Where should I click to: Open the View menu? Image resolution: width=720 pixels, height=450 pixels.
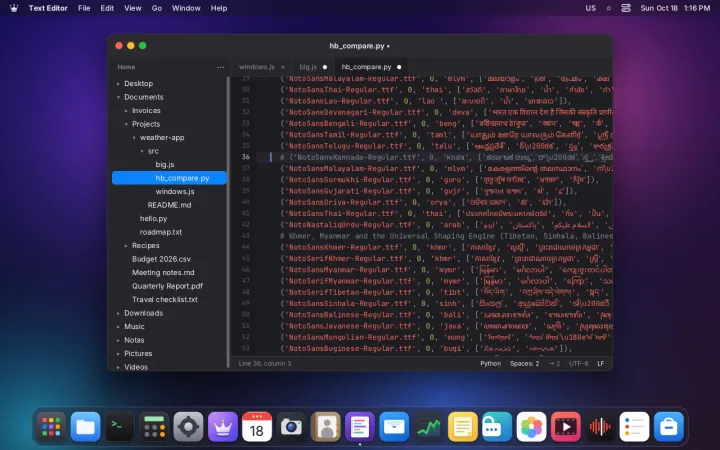coord(133,8)
